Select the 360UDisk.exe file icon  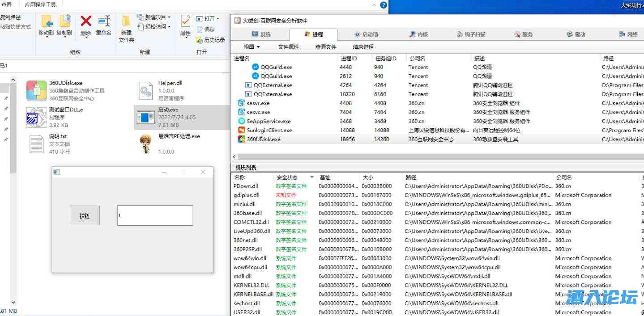(x=36, y=91)
